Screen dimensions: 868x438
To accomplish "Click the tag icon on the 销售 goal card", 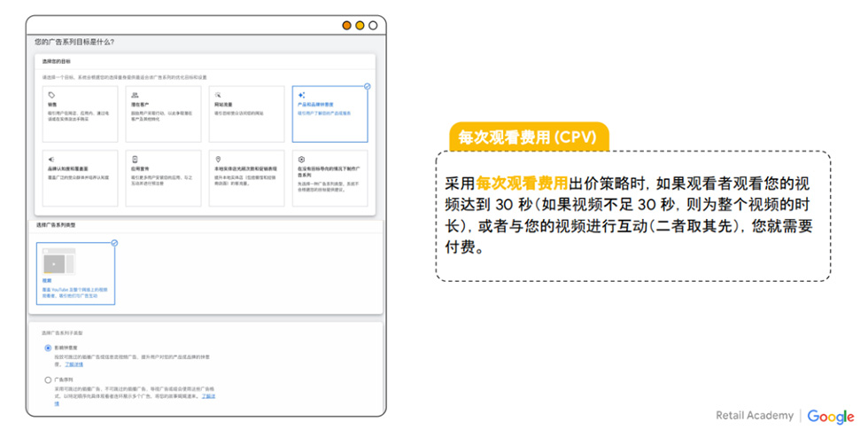I will point(51,95).
